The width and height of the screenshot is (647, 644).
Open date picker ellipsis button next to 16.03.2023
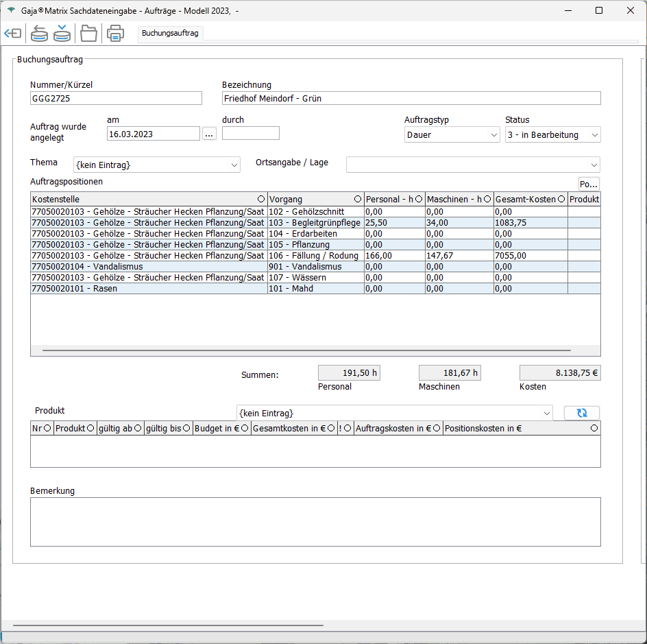209,134
